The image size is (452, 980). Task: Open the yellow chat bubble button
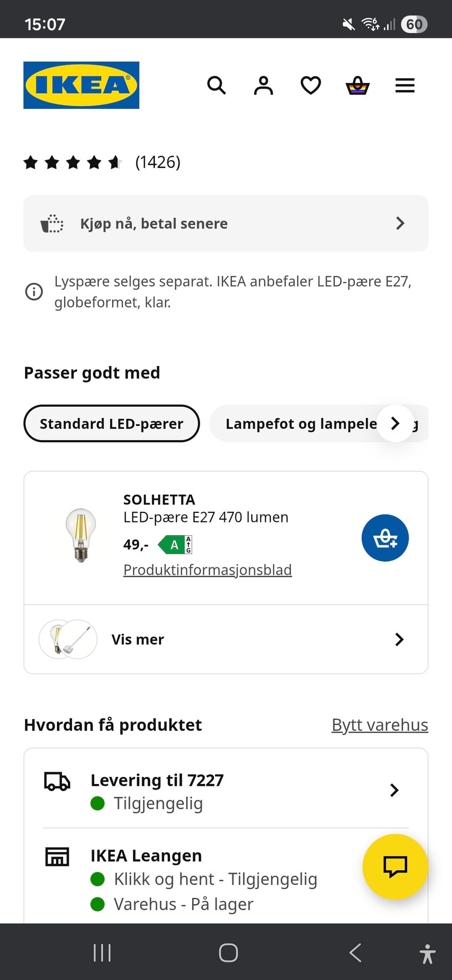[x=395, y=866]
